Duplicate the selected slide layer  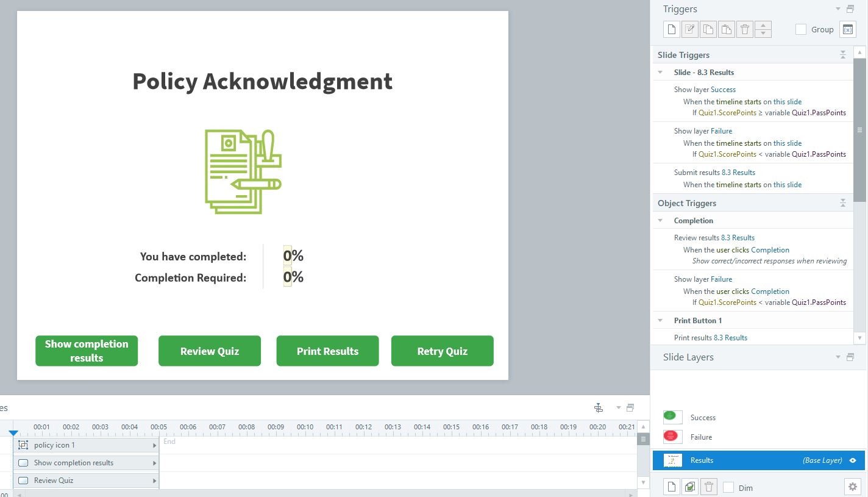[689, 487]
